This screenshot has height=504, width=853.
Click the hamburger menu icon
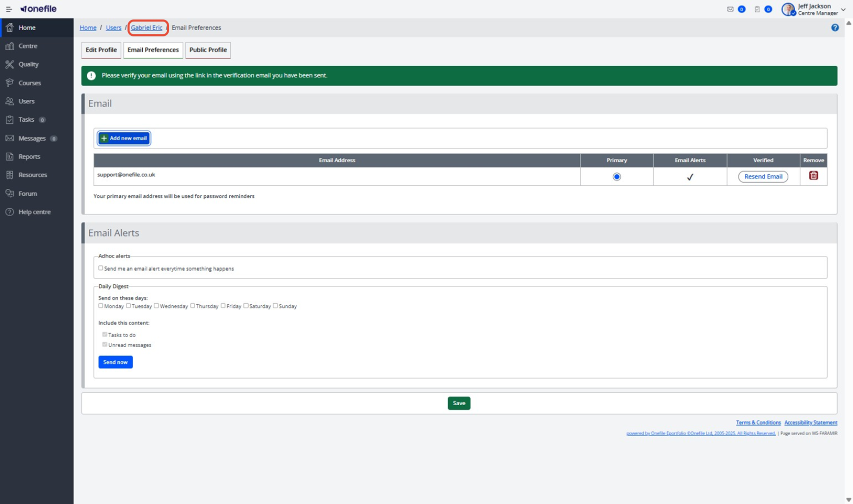pyautogui.click(x=9, y=9)
